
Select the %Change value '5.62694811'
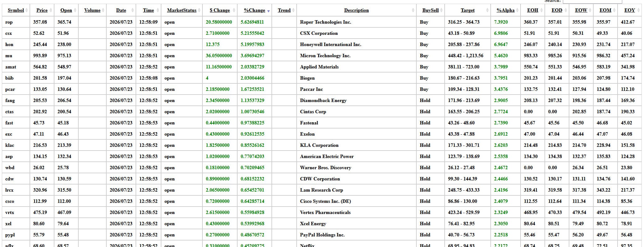(252, 22)
